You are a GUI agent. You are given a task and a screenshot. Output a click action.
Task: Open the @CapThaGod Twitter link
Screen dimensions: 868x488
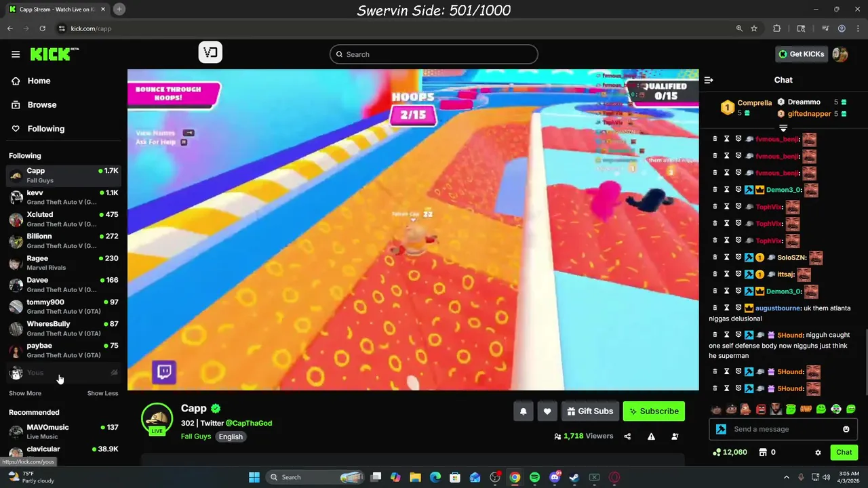point(249,423)
